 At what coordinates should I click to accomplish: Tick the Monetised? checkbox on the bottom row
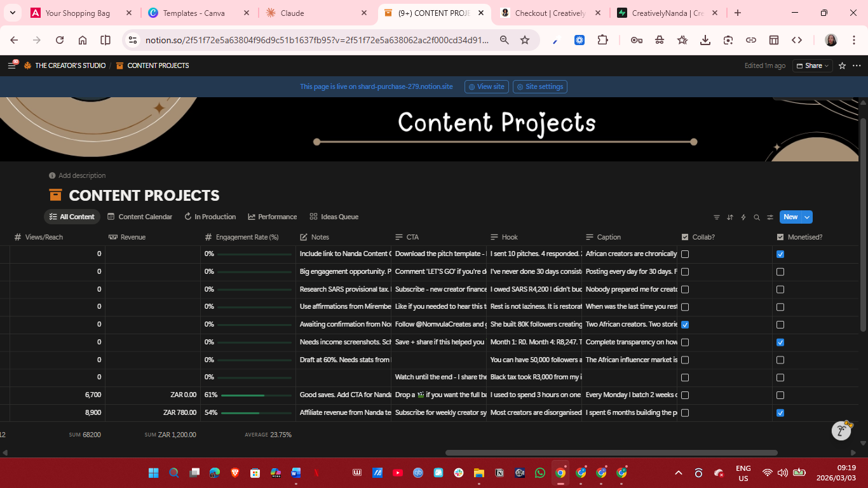780,412
